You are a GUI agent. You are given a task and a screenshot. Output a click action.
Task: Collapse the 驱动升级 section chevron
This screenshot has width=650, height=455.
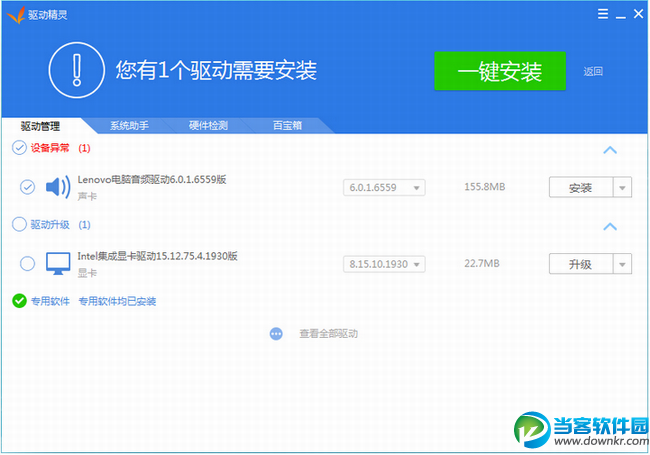(610, 227)
